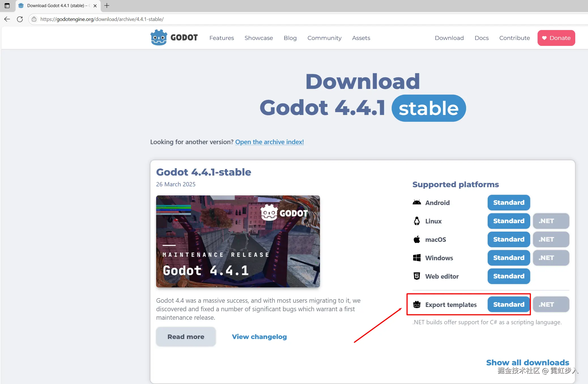The width and height of the screenshot is (588, 384).
Task: Download Windows Standard build
Action: pyautogui.click(x=509, y=258)
